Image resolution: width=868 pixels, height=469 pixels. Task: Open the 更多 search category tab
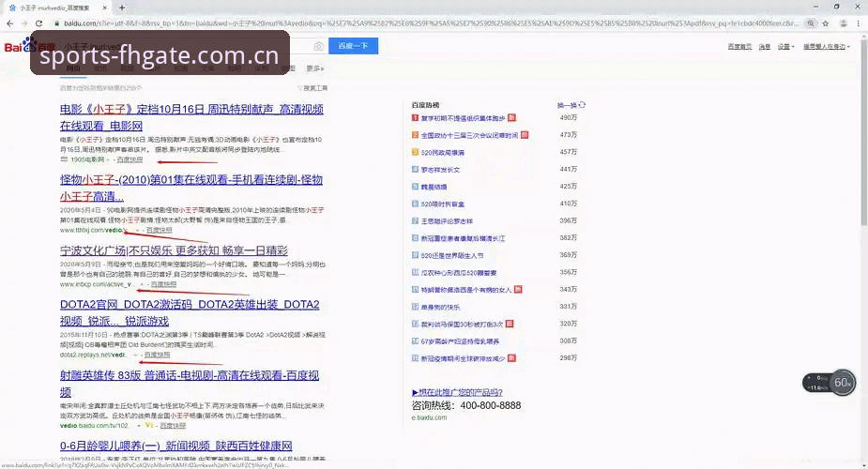[315, 68]
